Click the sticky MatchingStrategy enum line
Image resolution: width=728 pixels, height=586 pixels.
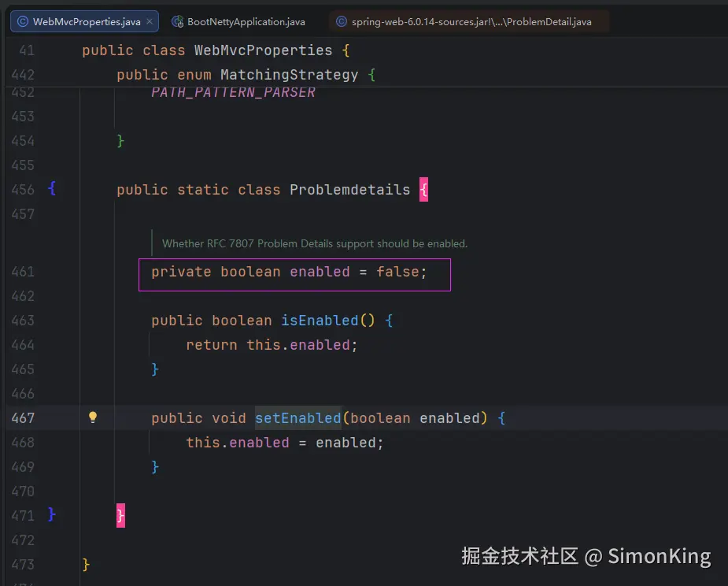click(x=246, y=75)
